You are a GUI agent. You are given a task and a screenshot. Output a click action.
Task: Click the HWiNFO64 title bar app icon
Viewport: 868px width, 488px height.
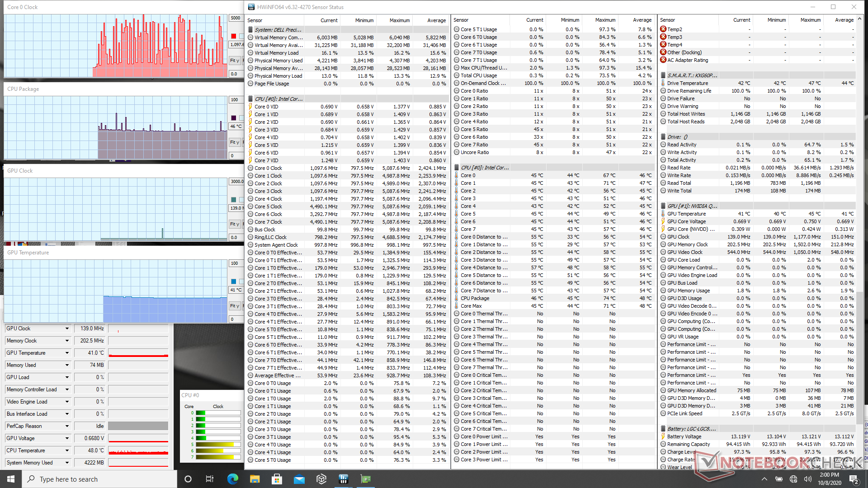point(251,7)
